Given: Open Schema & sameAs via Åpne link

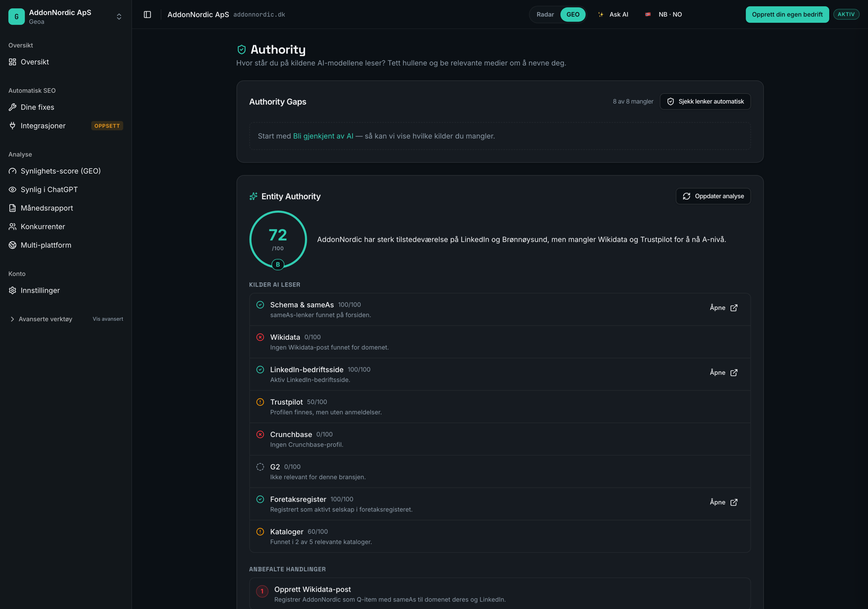Looking at the screenshot, I should 724,308.
